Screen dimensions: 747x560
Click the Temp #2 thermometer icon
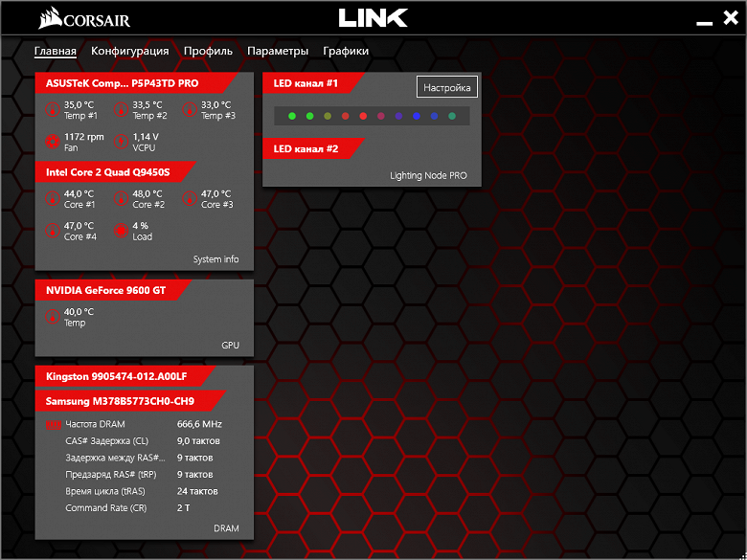click(x=121, y=110)
